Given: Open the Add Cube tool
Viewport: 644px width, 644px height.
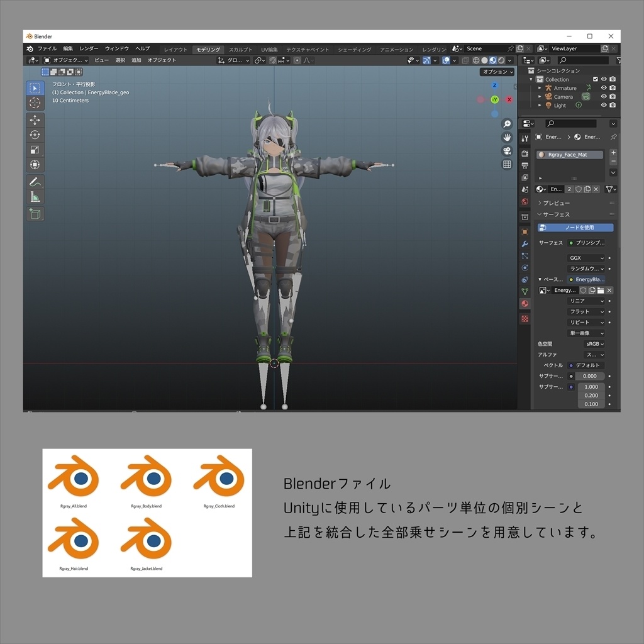Looking at the screenshot, I should (35, 214).
